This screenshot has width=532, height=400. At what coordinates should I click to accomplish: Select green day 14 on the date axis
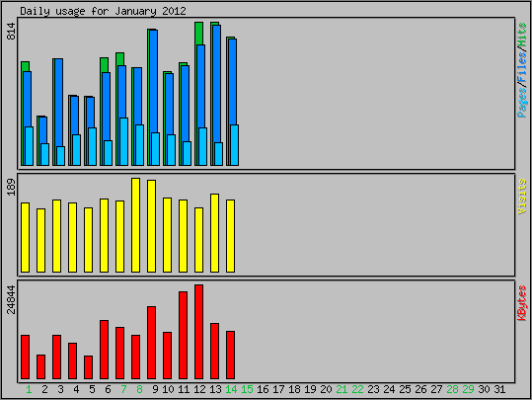coord(231,389)
